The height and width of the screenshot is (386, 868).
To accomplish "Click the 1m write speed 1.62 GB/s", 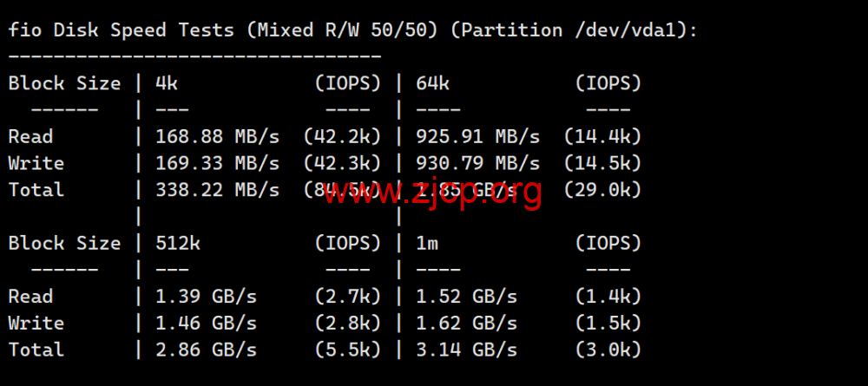I will (466, 323).
